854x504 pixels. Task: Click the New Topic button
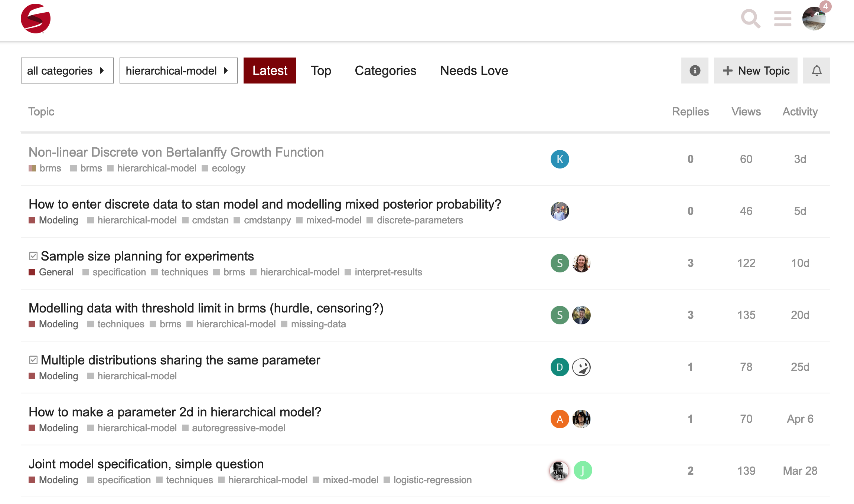click(x=755, y=71)
